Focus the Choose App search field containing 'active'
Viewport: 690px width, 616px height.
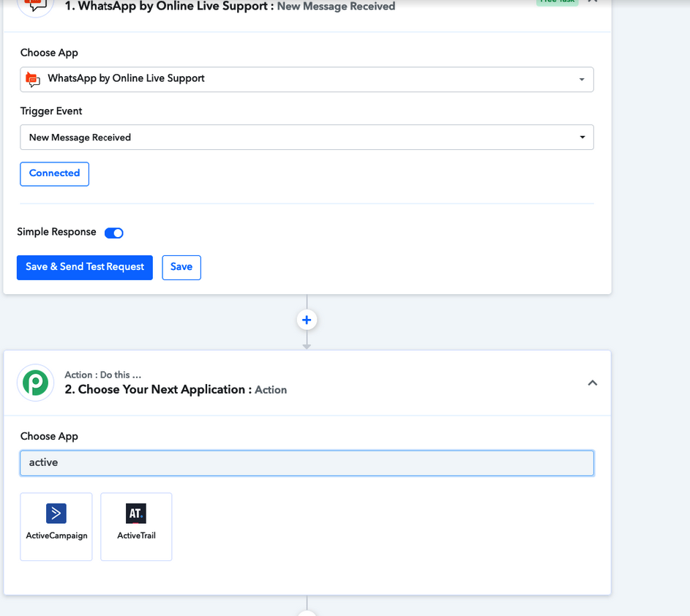click(307, 463)
